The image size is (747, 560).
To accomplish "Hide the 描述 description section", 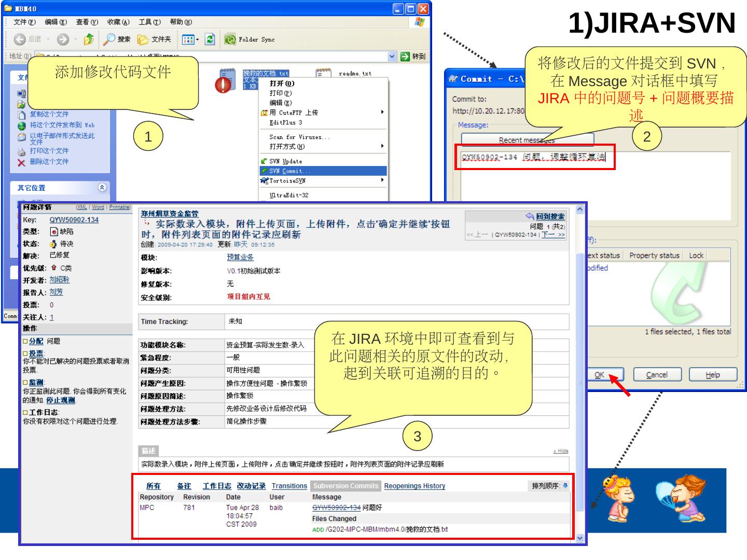I will [x=561, y=451].
